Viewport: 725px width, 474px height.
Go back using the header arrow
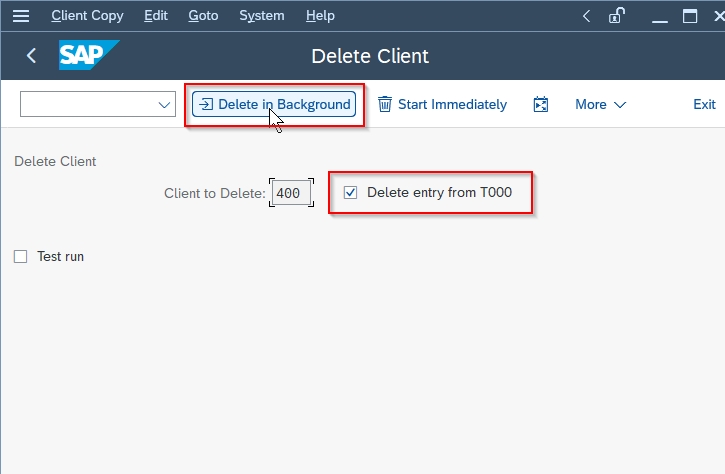(x=31, y=56)
